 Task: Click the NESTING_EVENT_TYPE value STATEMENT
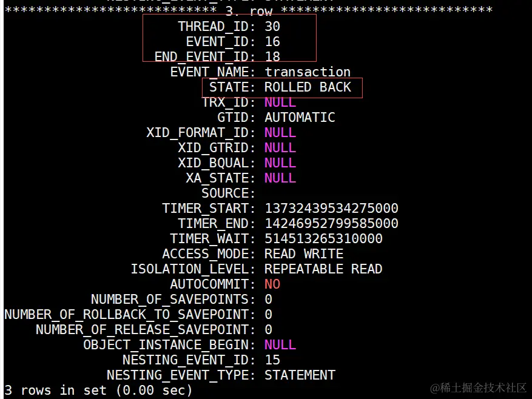pyautogui.click(x=300, y=375)
